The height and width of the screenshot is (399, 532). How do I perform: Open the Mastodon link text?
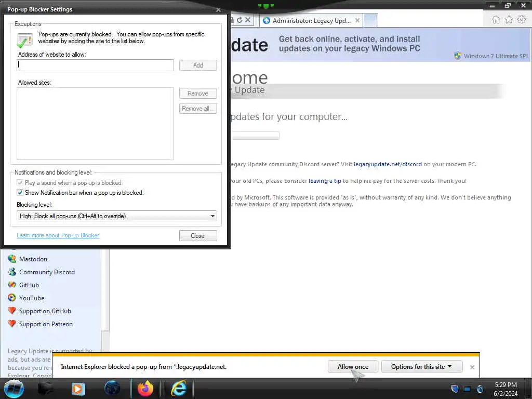(33, 259)
